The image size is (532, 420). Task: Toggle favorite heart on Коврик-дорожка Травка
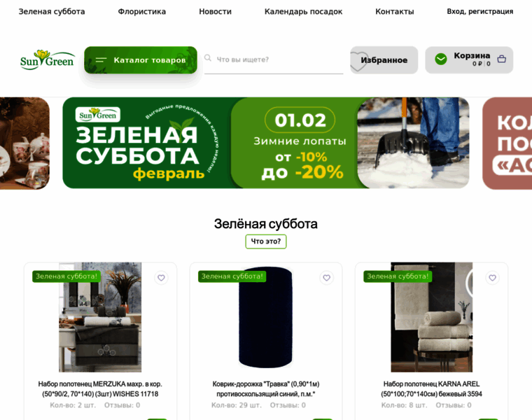pos(326,278)
